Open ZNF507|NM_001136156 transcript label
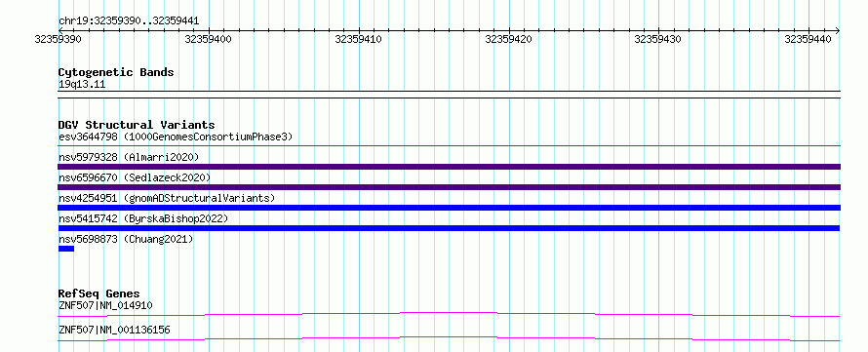868x352 pixels. [114, 331]
